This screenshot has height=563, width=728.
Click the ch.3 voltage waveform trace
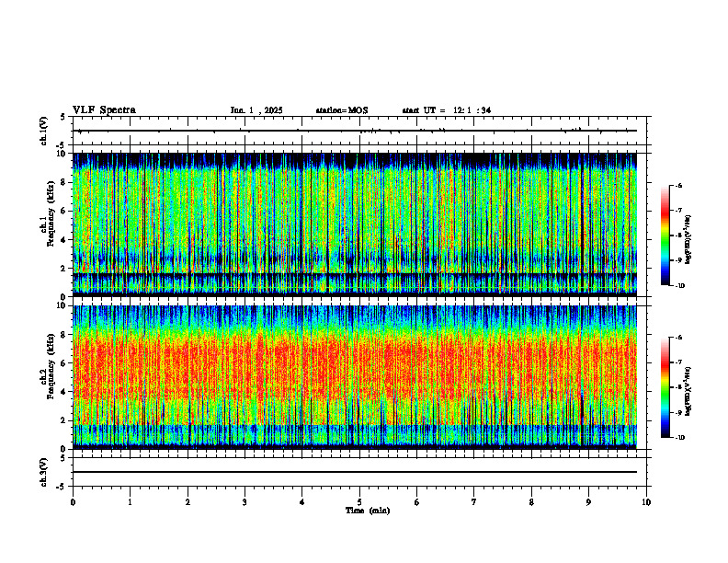[355, 472]
